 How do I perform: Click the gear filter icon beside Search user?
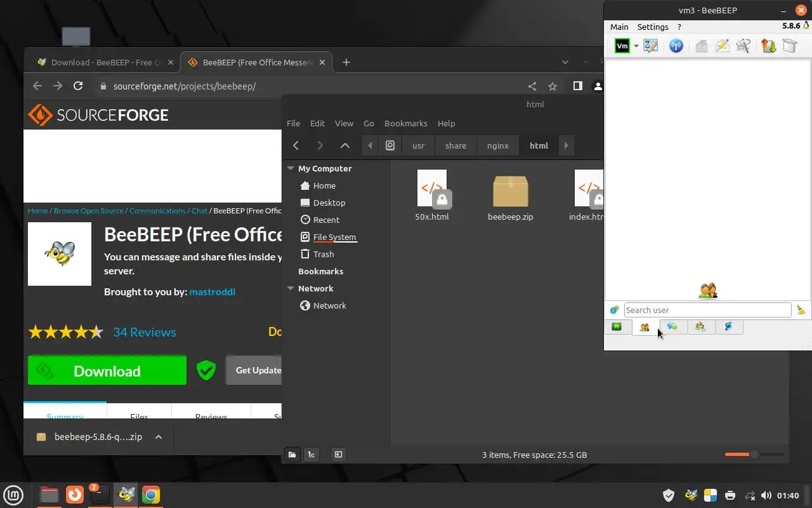tap(614, 310)
